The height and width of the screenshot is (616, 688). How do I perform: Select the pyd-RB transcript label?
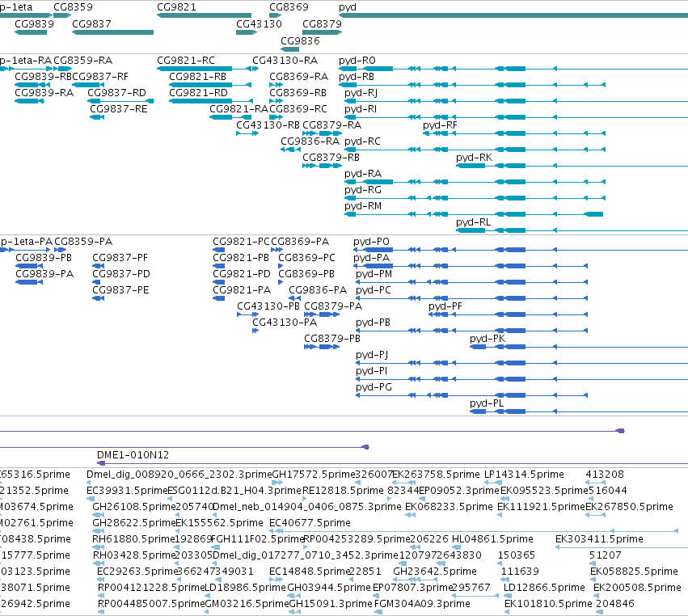[357, 76]
